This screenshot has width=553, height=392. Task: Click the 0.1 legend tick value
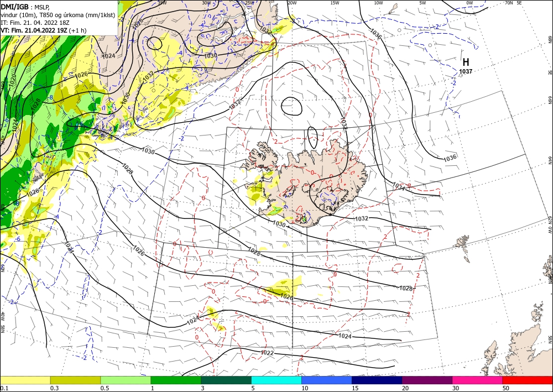[4, 388]
